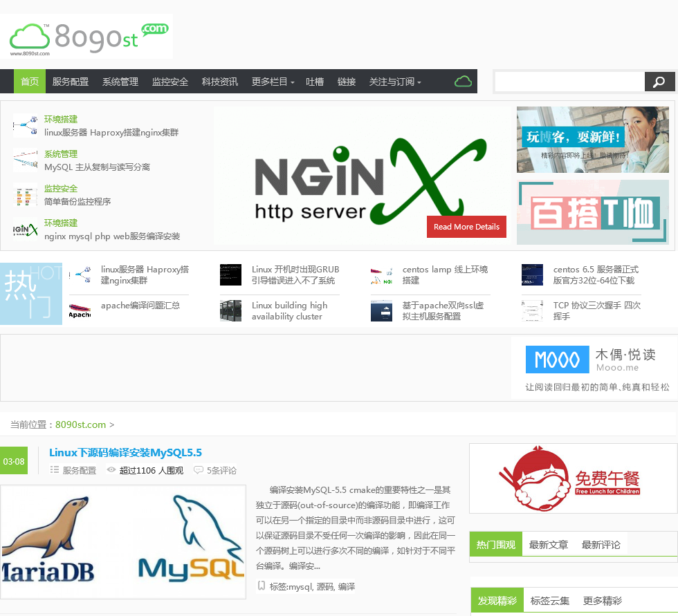Image resolution: width=678 pixels, height=616 pixels.
Task: Open the 链接 menu item
Action: [x=347, y=82]
